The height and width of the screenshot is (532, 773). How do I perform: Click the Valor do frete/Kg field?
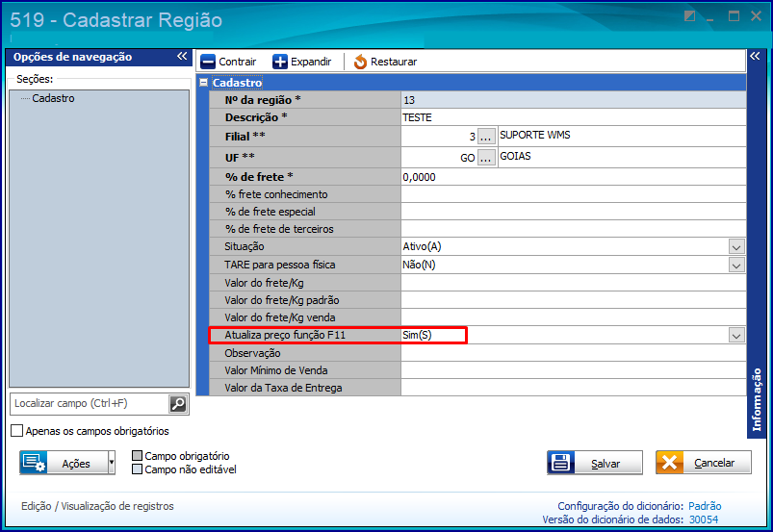(x=573, y=283)
